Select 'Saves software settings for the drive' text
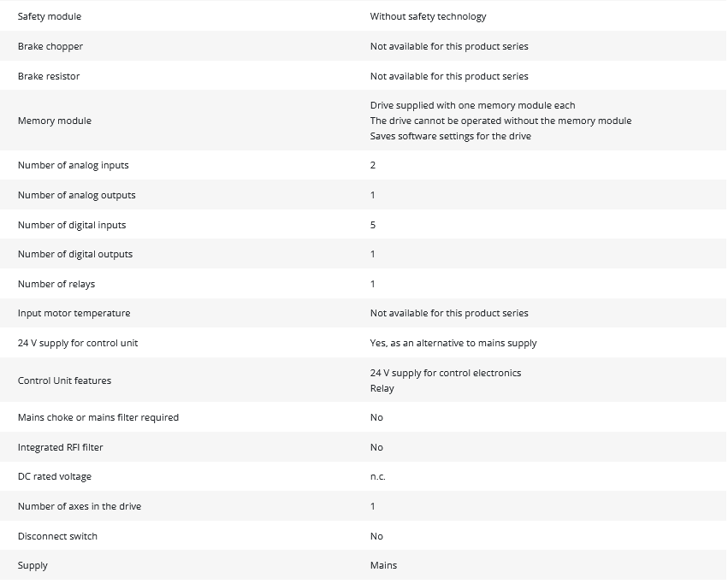Screen dimensions: 728x584 click(450, 136)
